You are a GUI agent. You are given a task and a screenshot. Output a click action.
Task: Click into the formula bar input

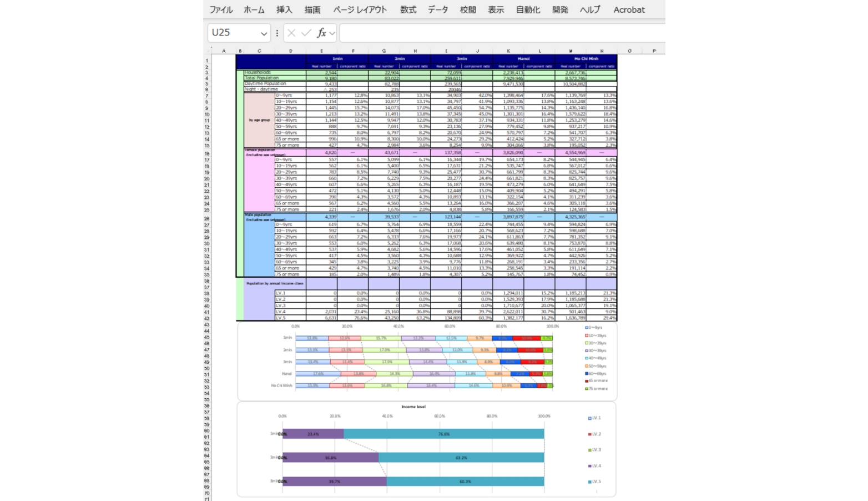(502, 33)
